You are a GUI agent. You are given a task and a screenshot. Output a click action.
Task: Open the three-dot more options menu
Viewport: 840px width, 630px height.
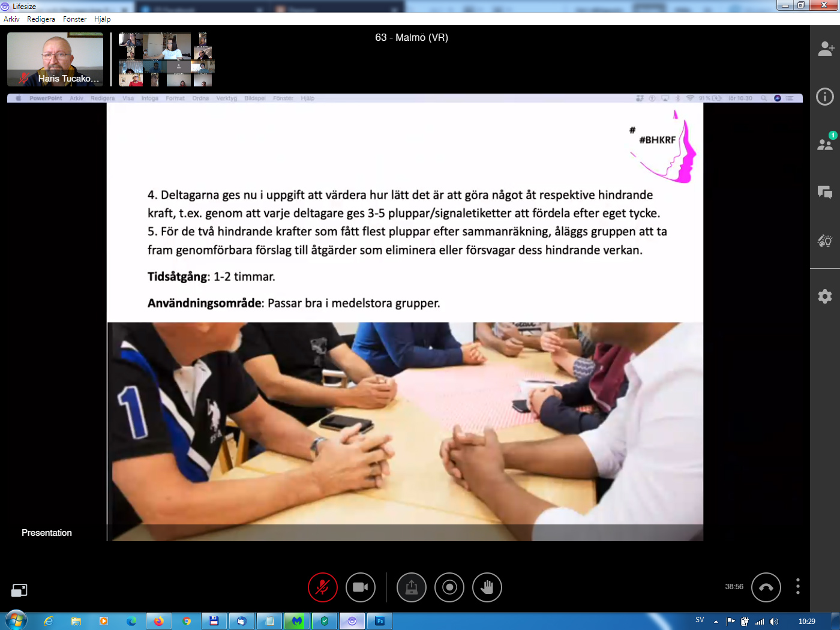coord(797,587)
